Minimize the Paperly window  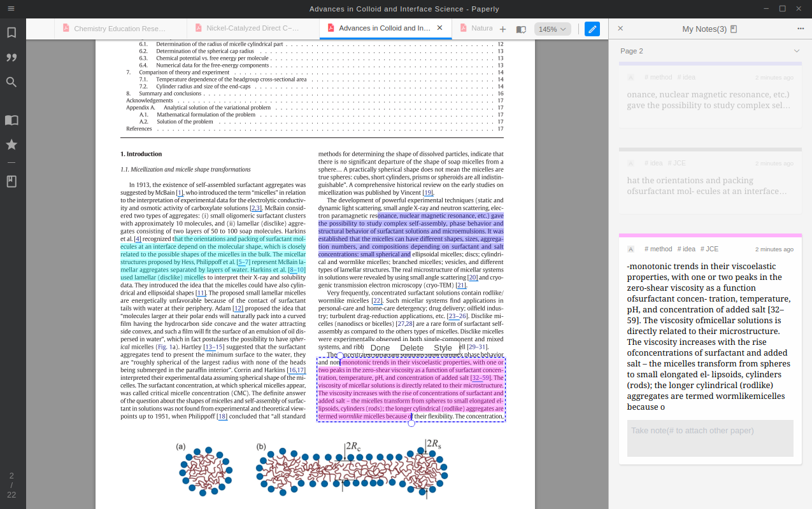point(765,8)
